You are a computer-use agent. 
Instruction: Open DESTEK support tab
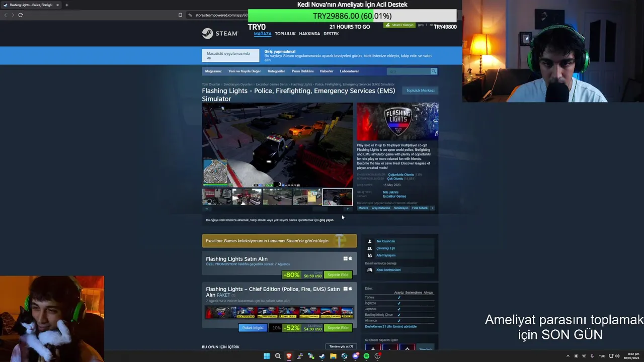[331, 34]
